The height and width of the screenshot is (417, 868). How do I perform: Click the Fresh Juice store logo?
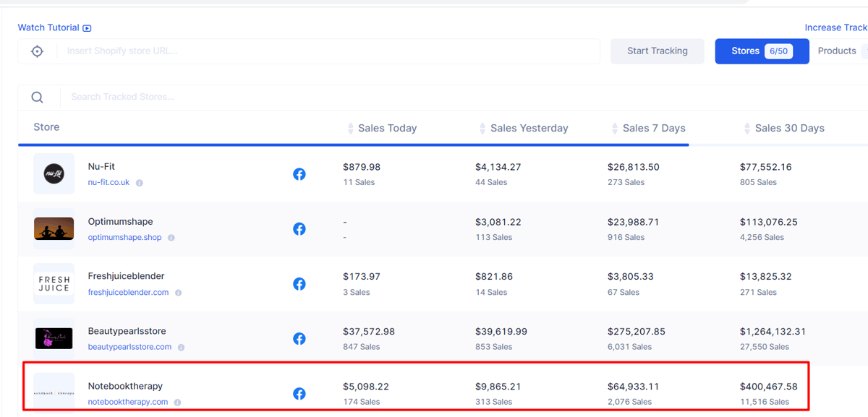click(54, 283)
